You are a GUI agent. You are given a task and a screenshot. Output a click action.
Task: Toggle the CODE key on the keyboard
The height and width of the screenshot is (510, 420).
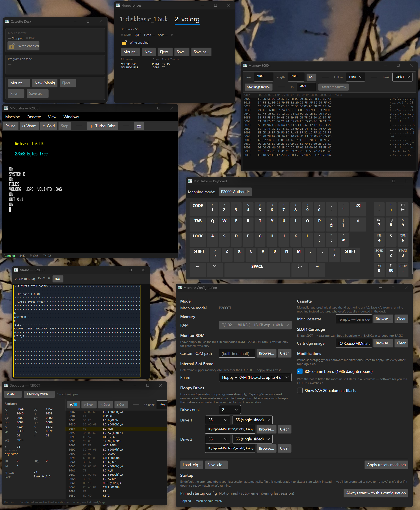point(198,209)
